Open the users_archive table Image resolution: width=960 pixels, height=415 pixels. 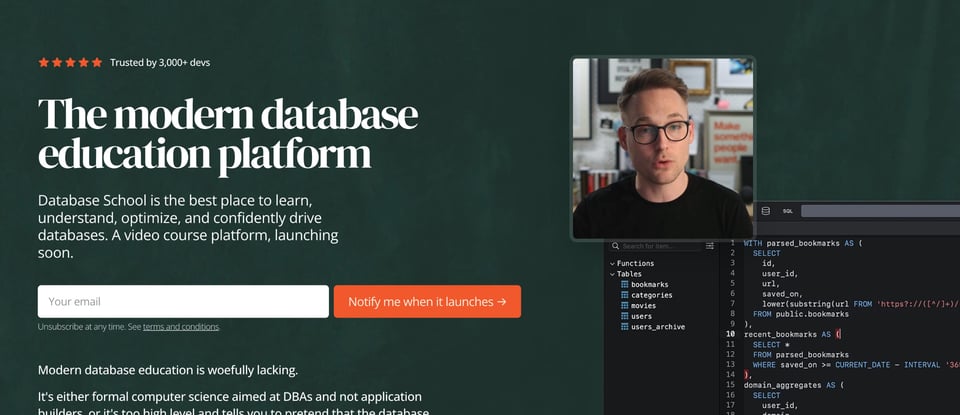click(658, 327)
